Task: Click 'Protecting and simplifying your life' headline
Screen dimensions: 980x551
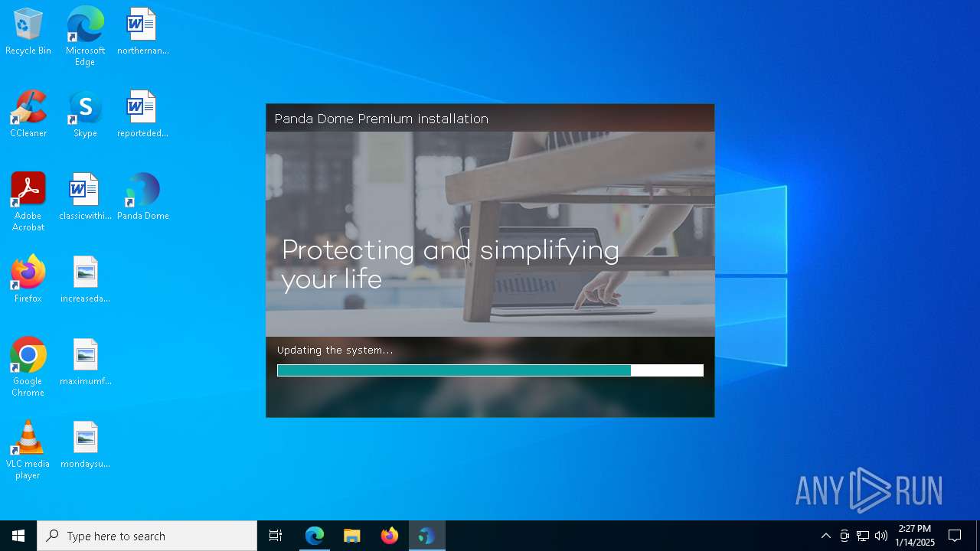Action: click(450, 265)
